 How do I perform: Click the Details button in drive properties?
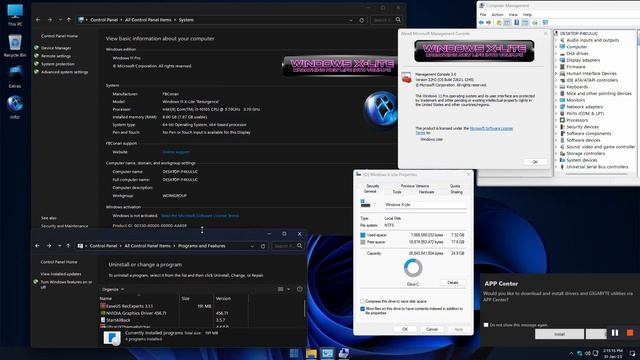(453, 282)
